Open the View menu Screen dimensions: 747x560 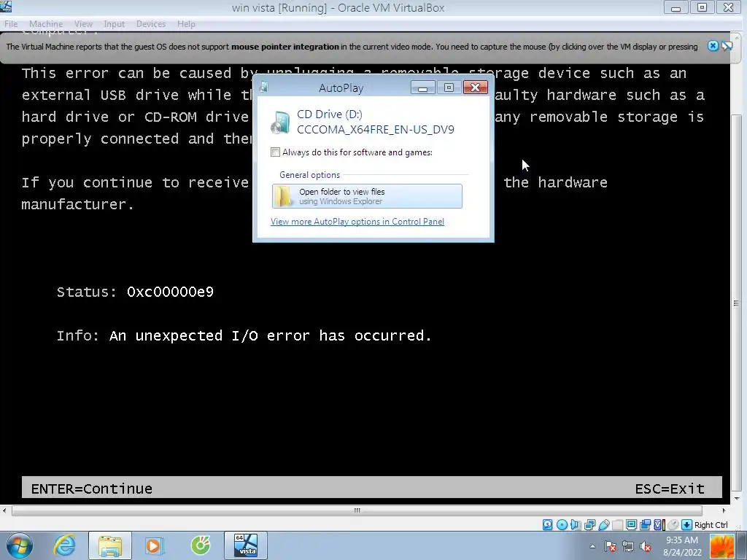point(83,24)
